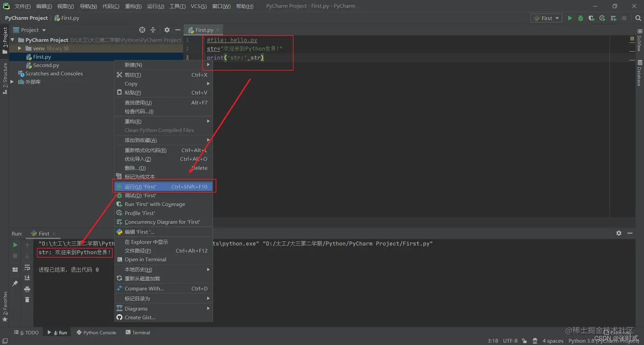Screen dimensions: 644x345
Task: Hide the Run tool window
Action: point(630,233)
